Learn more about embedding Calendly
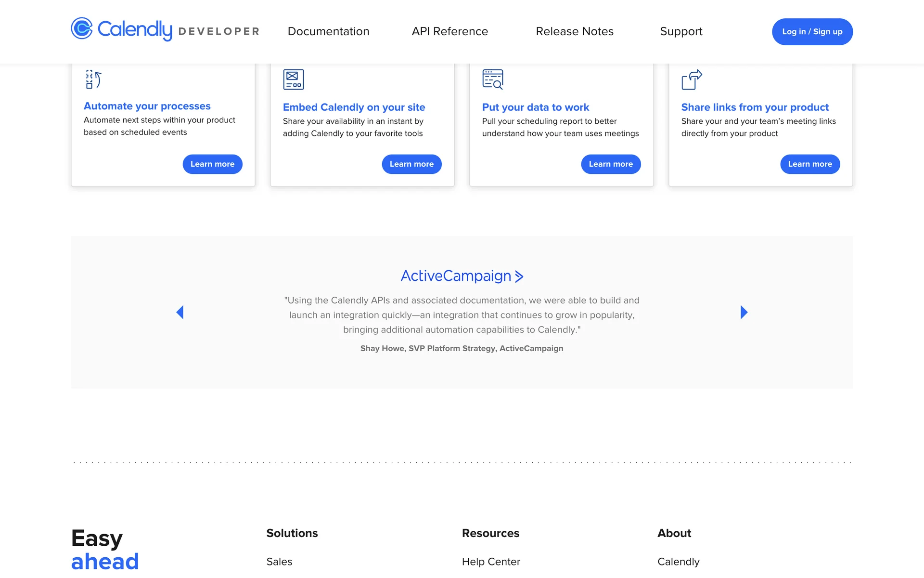Viewport: 924px width, 578px height. (x=411, y=164)
